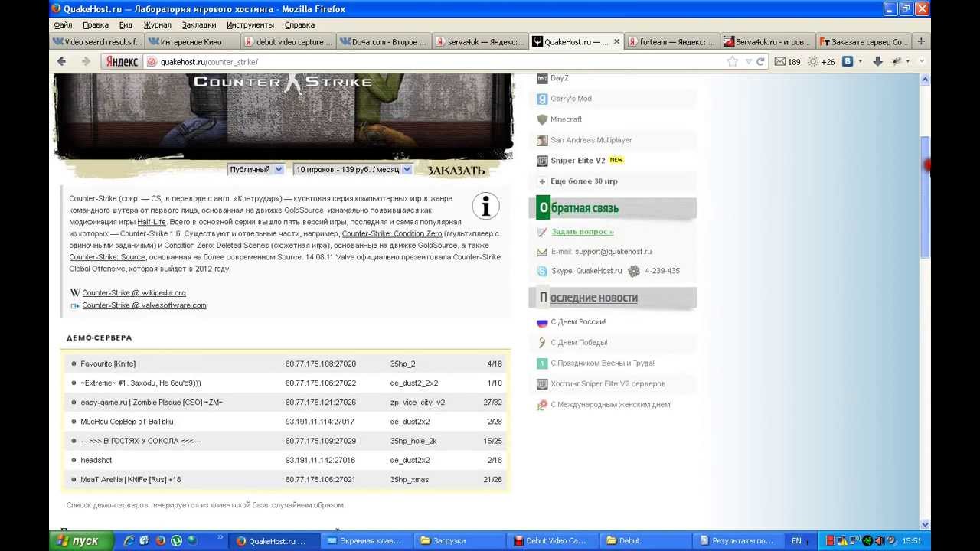This screenshot has width=980, height=551.
Task: Click the Skype icon by QuakeHost.ru
Action: coord(542,271)
